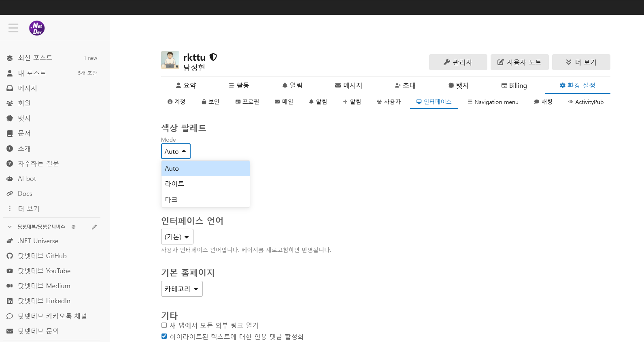Expand the sidebar 더 보기 ellipsis item
The width and height of the screenshot is (644, 342).
(52, 209)
